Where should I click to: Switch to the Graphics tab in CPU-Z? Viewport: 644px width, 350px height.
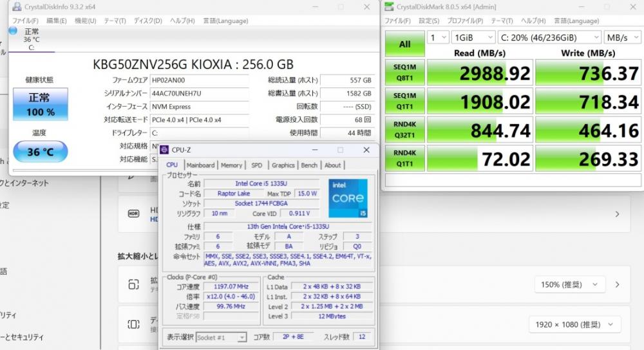click(283, 165)
